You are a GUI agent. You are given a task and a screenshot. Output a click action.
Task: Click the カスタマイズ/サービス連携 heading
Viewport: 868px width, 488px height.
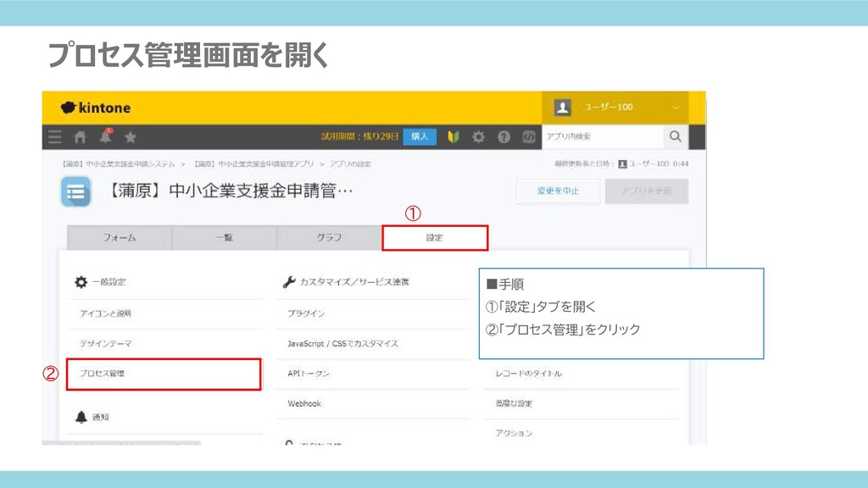(x=346, y=282)
